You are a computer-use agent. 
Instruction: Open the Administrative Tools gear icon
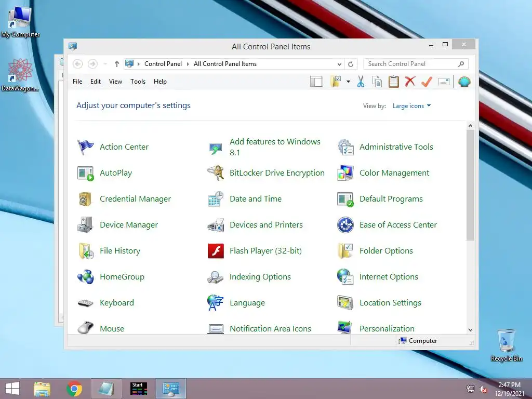coord(345,147)
